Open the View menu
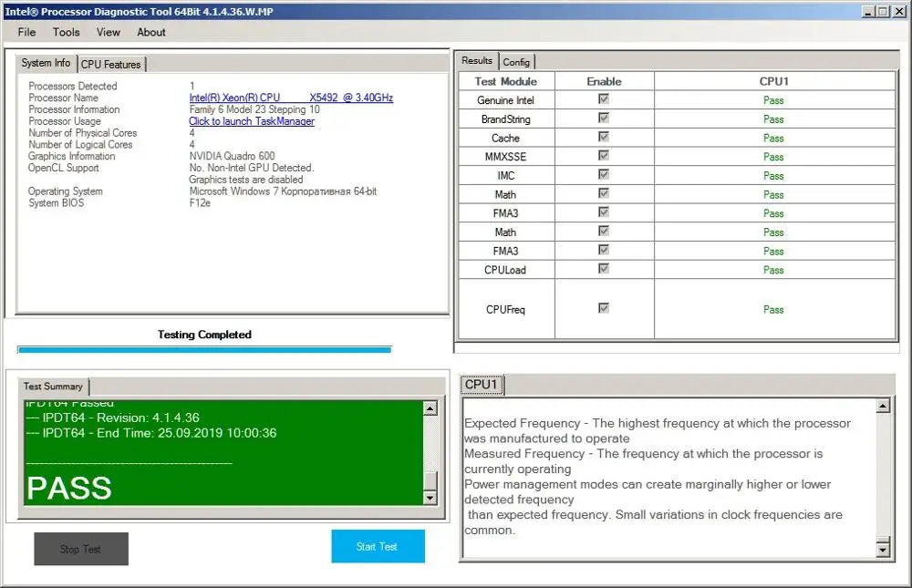This screenshot has height=588, width=912. 109,32
